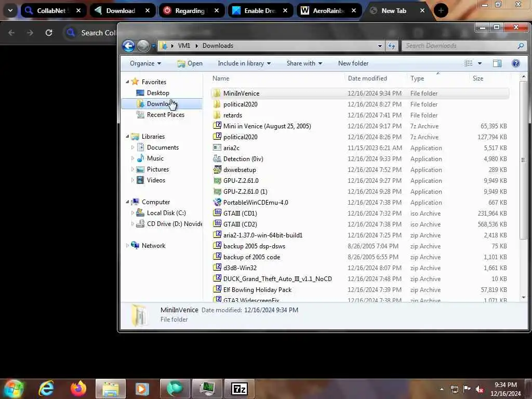Select Desktop in Favorites
This screenshot has width=532, height=399.
coord(158,93)
